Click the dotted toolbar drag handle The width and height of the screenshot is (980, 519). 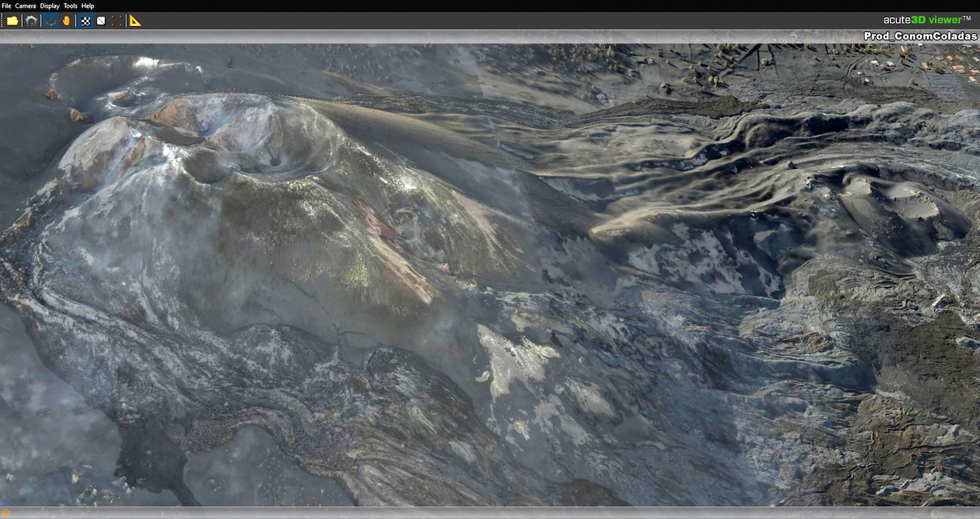click(x=1, y=20)
